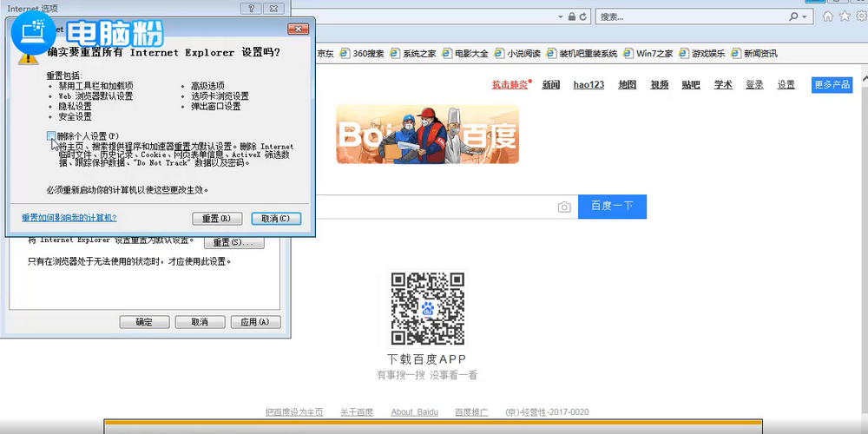Open the 新闻资讯 favorites bar link
Viewport: 868px width, 434px height.
point(754,54)
